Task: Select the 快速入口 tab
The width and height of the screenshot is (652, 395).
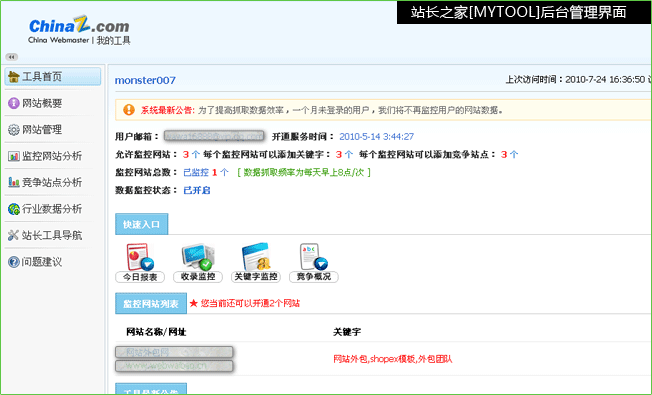Action: (141, 224)
